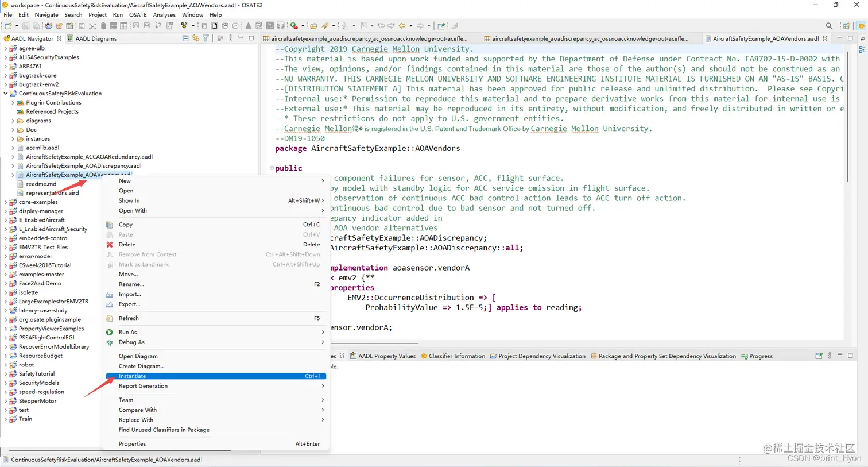Toggle Link with Editor in navigator
The image size is (868, 467).
pos(195,38)
